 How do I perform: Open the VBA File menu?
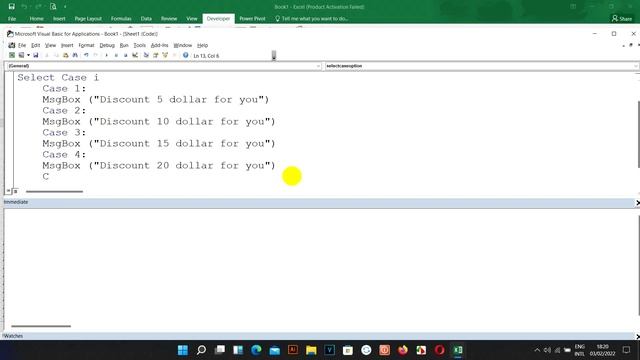click(22, 45)
